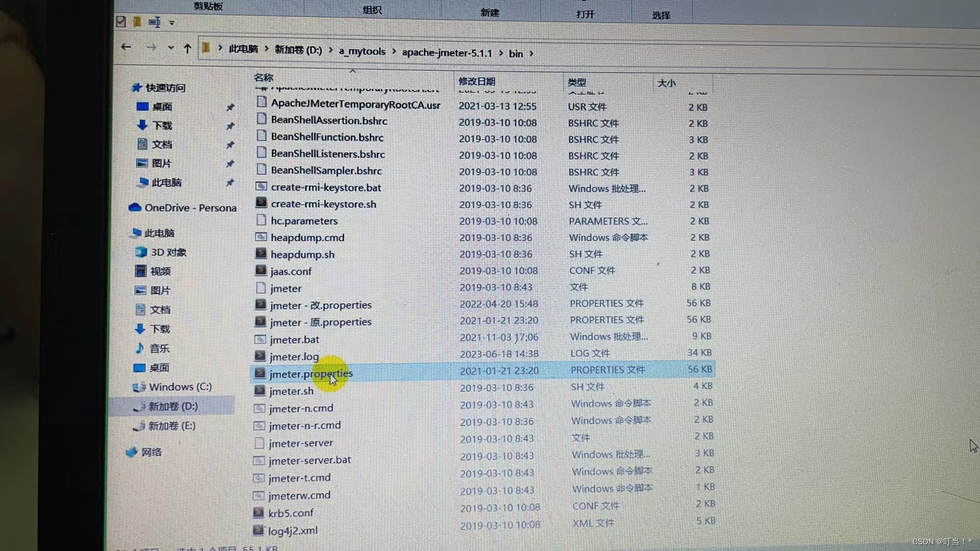
Task: Click the folder icon in quick access toolbar
Action: pos(137,21)
